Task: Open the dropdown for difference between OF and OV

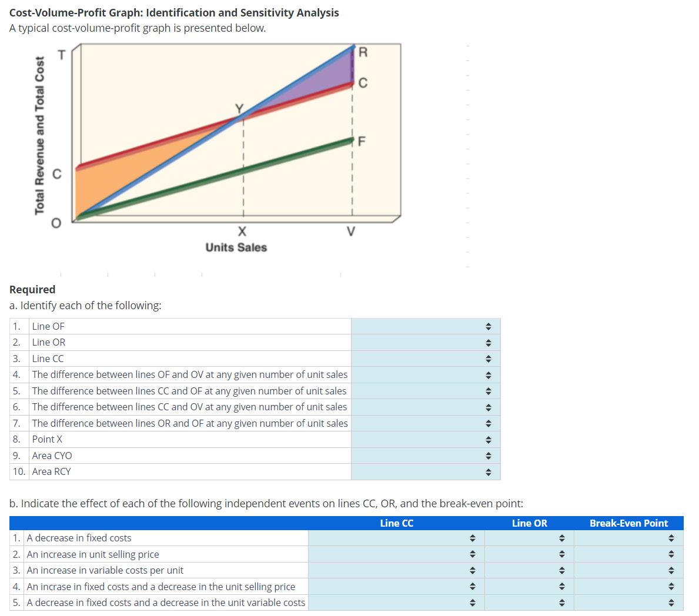Action: coord(488,374)
